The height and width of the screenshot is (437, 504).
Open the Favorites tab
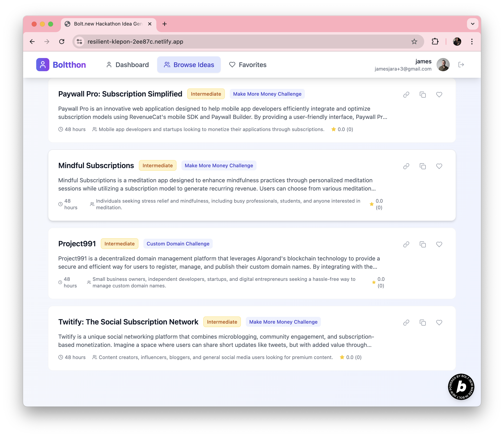pos(248,65)
